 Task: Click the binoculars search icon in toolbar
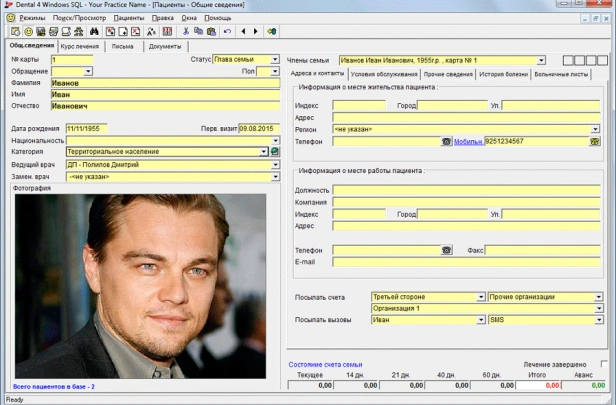pos(93,31)
